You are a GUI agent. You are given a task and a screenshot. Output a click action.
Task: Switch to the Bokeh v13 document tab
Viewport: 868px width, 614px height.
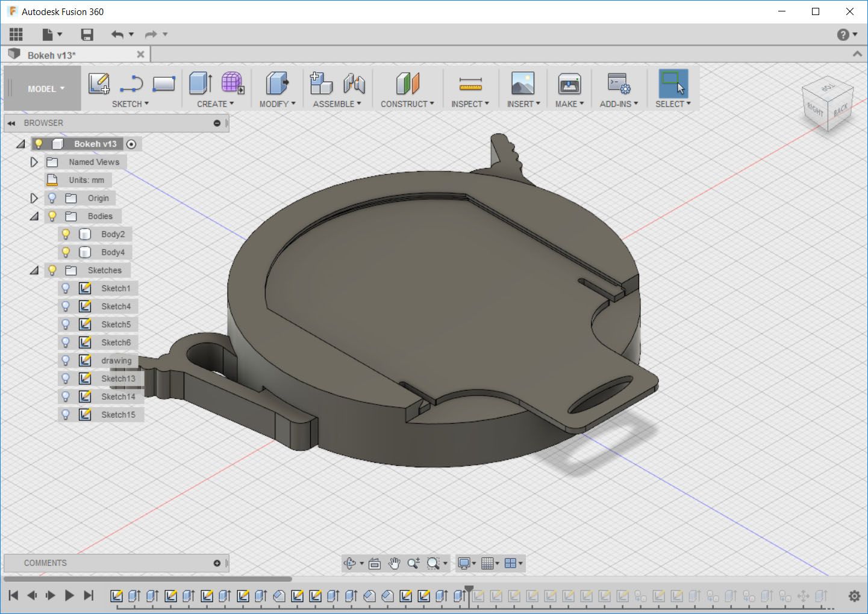(x=52, y=55)
